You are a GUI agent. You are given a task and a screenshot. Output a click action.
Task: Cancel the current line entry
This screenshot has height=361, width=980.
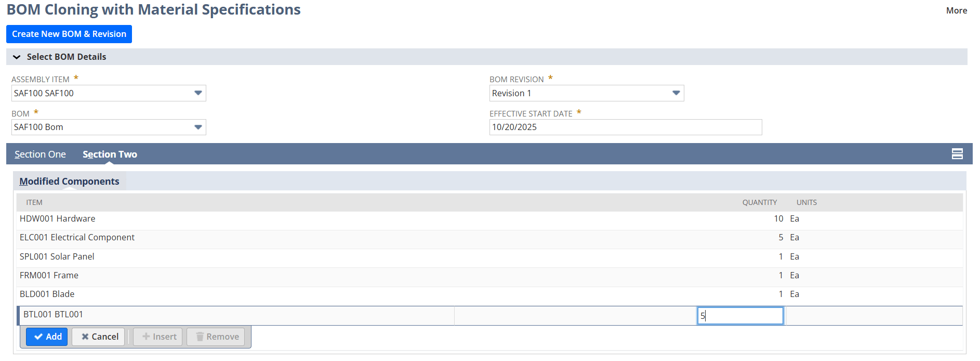click(98, 337)
